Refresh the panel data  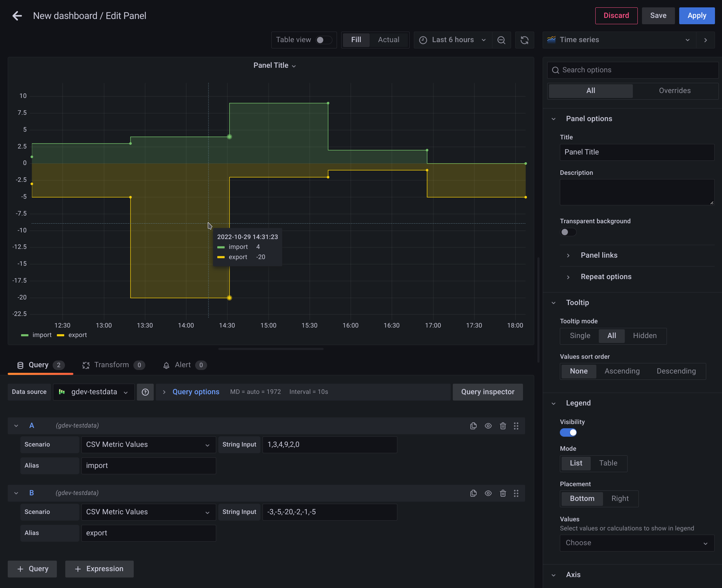click(524, 40)
